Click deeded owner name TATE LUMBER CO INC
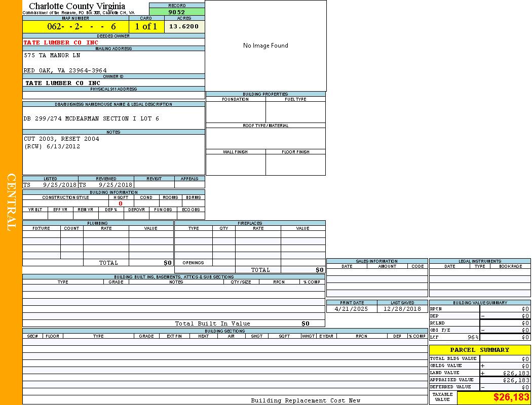This screenshot has width=532, height=405. 61,43
